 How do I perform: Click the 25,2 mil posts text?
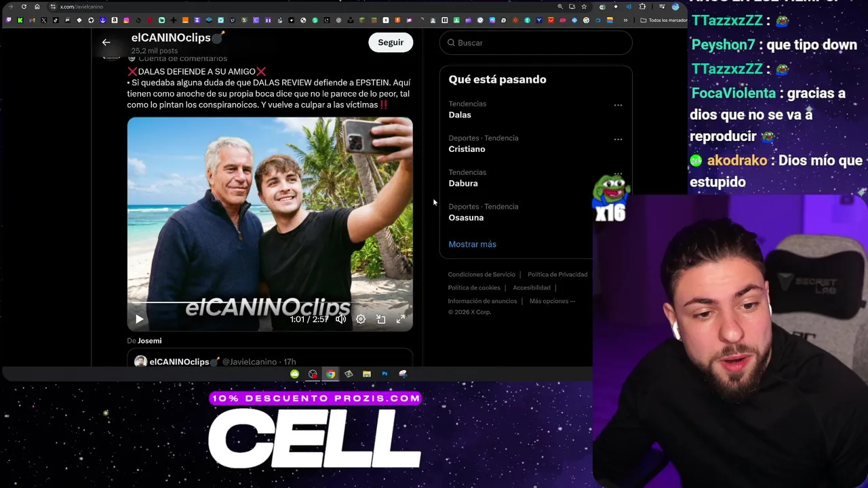coord(155,51)
